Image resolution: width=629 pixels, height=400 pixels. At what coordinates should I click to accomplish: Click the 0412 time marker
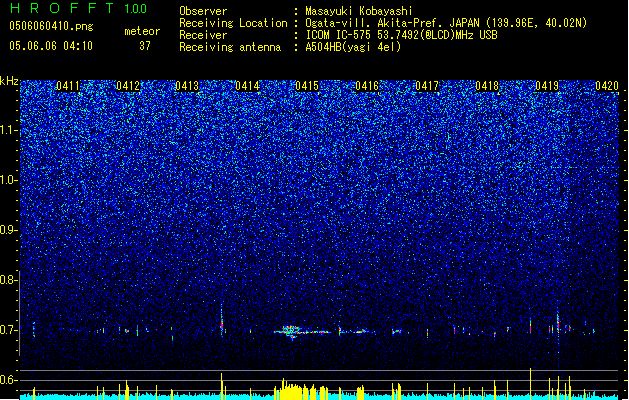pos(128,86)
